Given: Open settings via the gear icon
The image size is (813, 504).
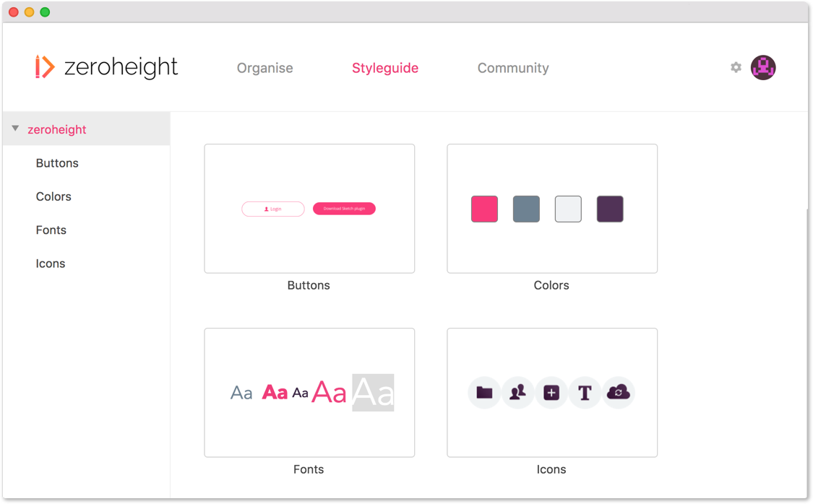Looking at the screenshot, I should click(x=736, y=67).
